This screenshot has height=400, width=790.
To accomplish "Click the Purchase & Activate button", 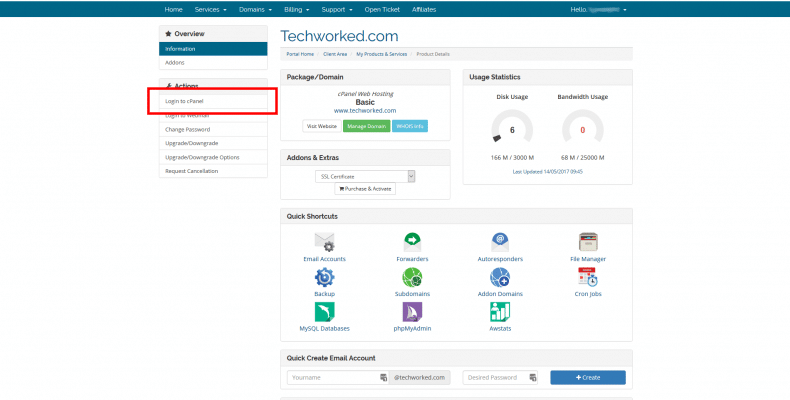I will 365,189.
